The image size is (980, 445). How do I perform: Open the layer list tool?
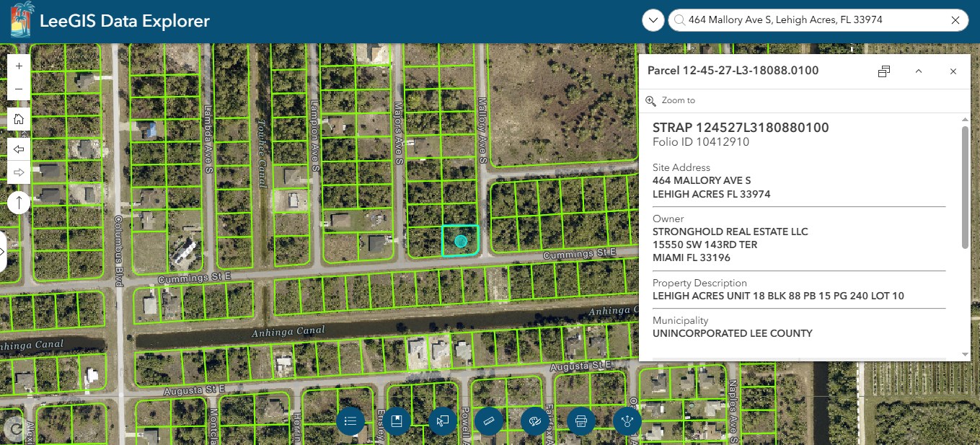(350, 421)
